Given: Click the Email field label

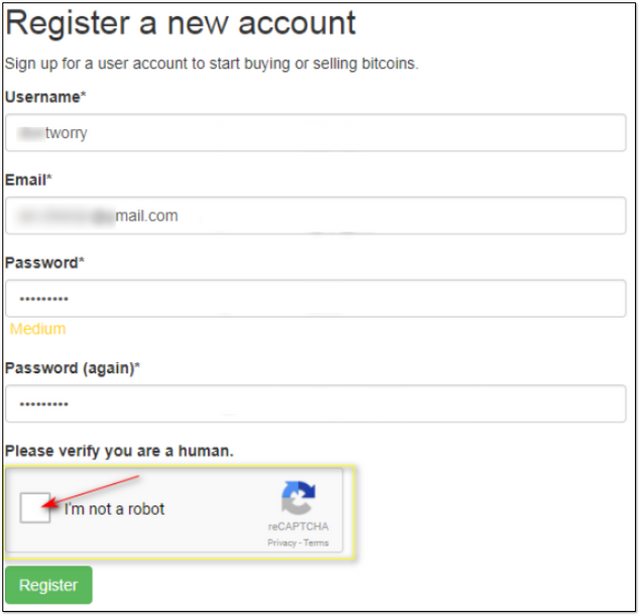Looking at the screenshot, I should click(28, 180).
